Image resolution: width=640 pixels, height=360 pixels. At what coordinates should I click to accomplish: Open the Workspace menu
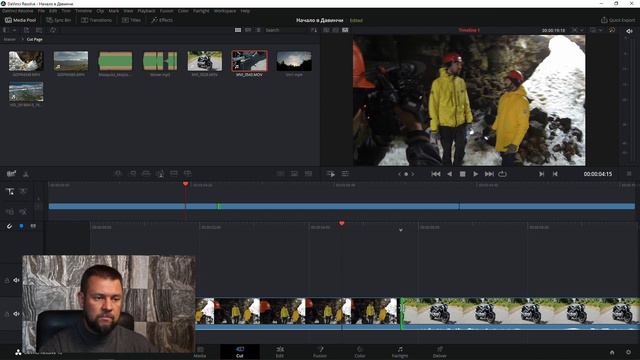(225, 11)
